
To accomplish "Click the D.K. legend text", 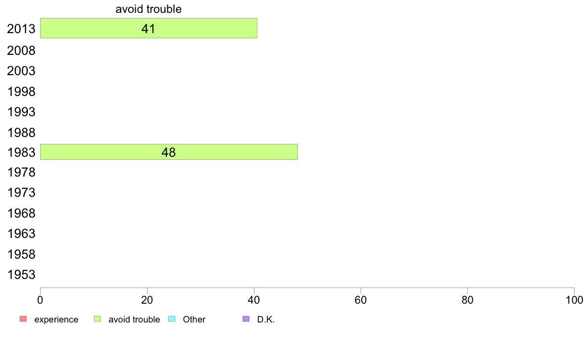I will [x=266, y=319].
